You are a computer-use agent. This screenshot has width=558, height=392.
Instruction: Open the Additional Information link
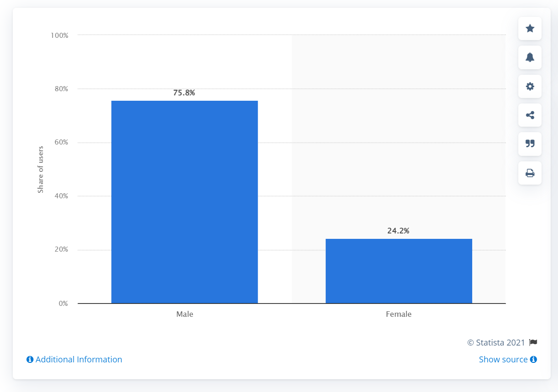pyautogui.click(x=78, y=360)
